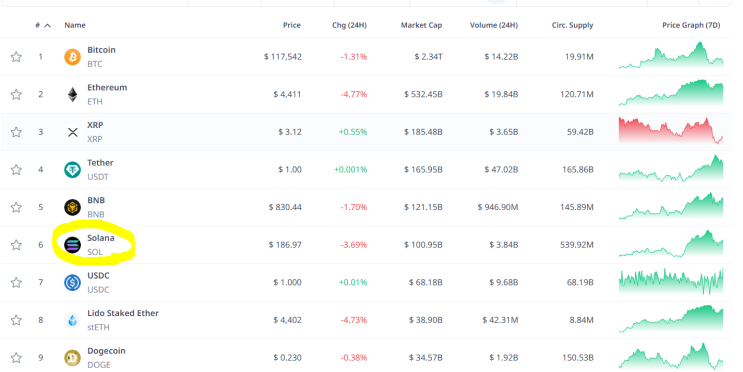Click the XRP logo icon
Screen dimensions: 743x372
[72, 132]
